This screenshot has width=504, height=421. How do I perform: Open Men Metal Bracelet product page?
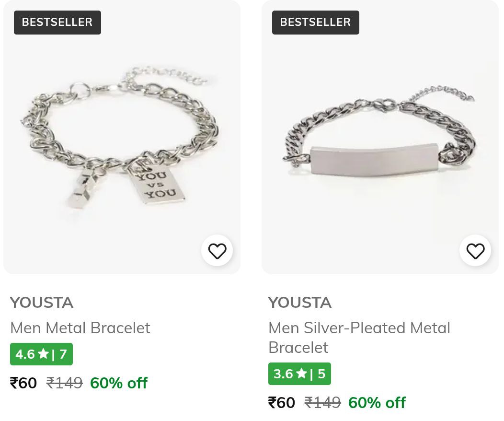(80, 327)
